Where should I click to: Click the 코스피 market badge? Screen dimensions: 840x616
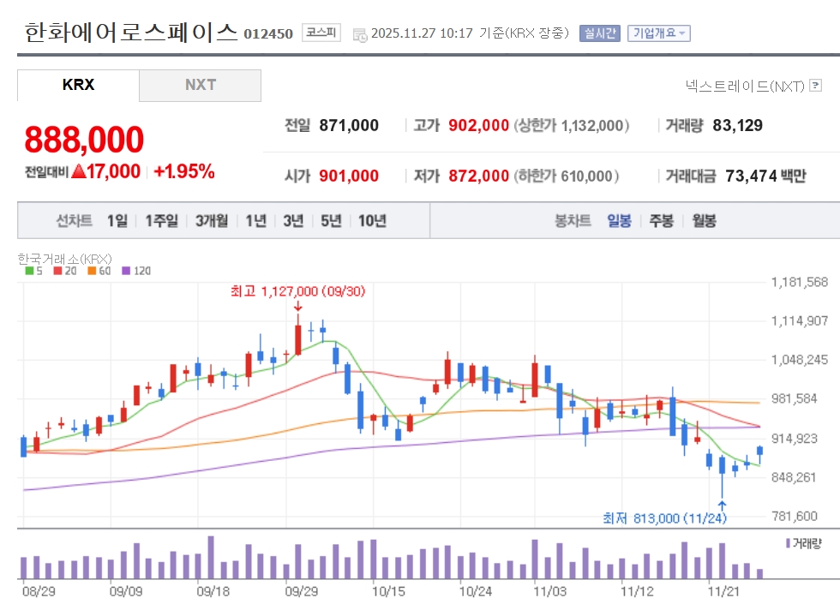pos(321,33)
